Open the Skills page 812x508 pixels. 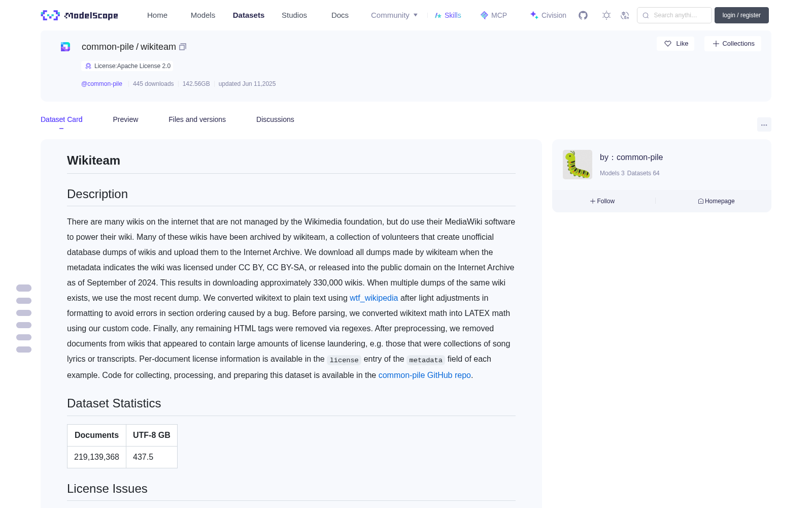[448, 15]
